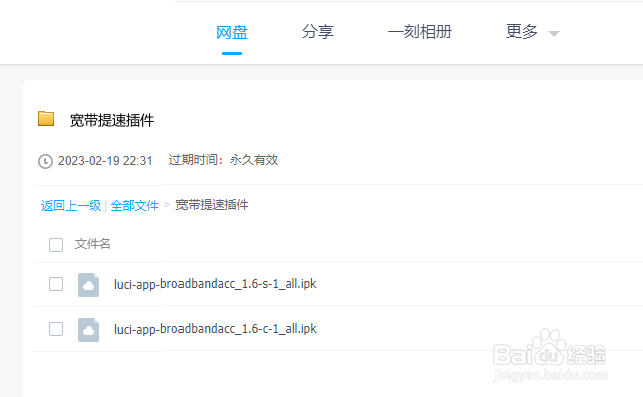
Task: Click the file icon of the 1.6-c-1 ipk
Action: (x=89, y=330)
